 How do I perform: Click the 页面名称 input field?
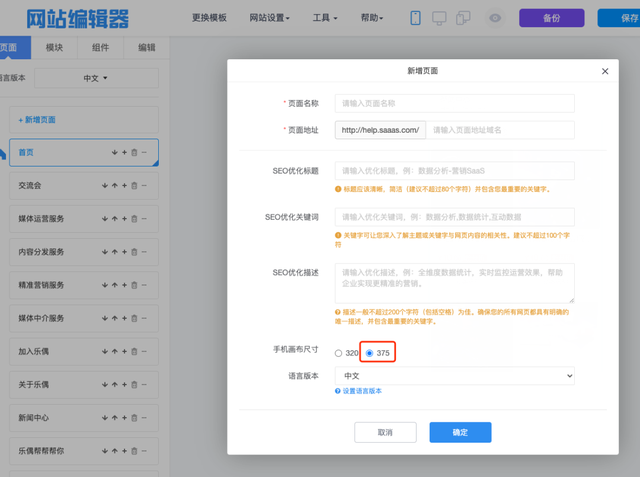[x=455, y=102]
